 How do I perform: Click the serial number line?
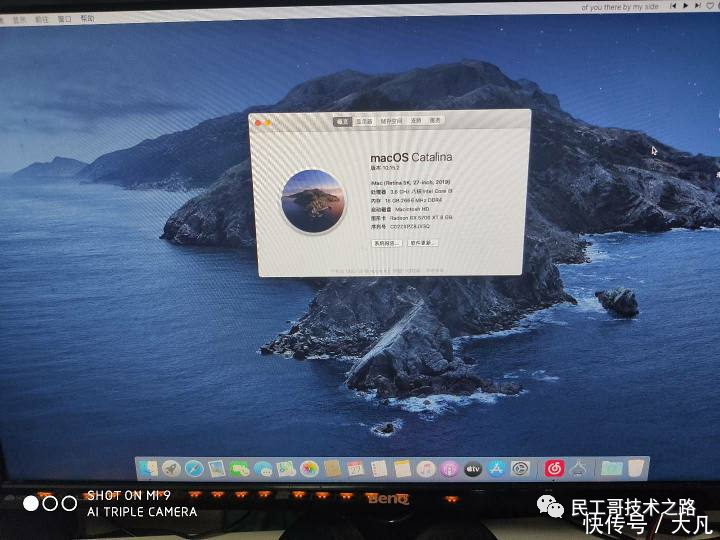[x=400, y=226]
